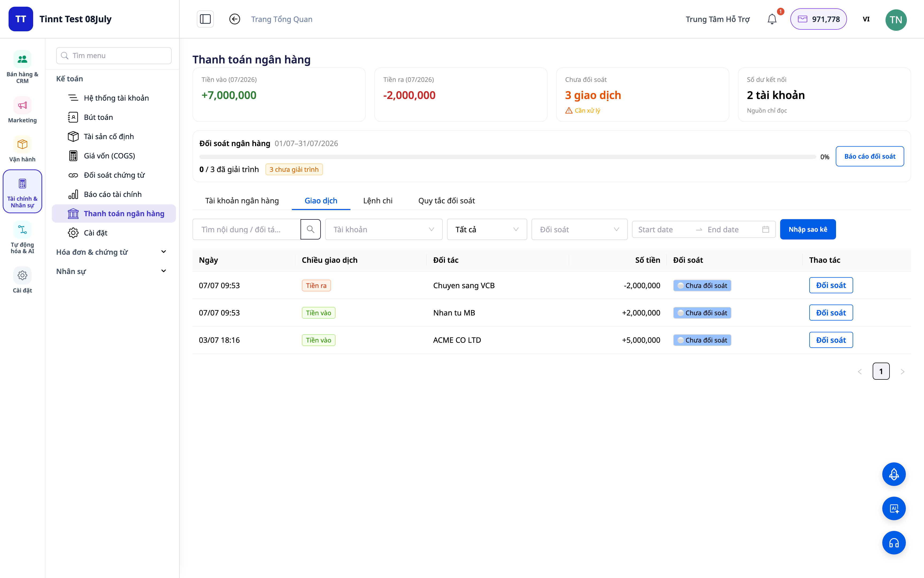Open Đối soát chứng từ
Viewport: 924px width, 578px height.
[x=114, y=175]
